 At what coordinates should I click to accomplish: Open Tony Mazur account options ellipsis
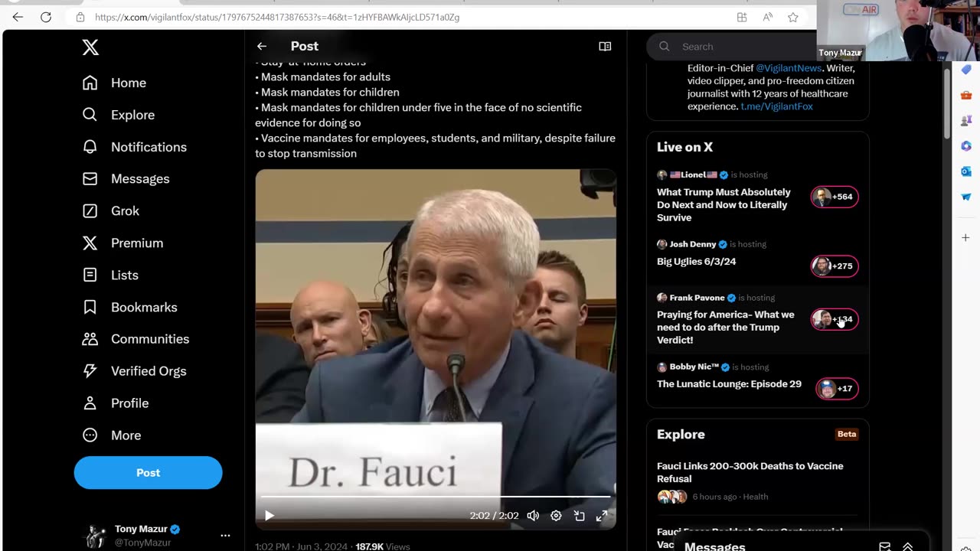225,536
